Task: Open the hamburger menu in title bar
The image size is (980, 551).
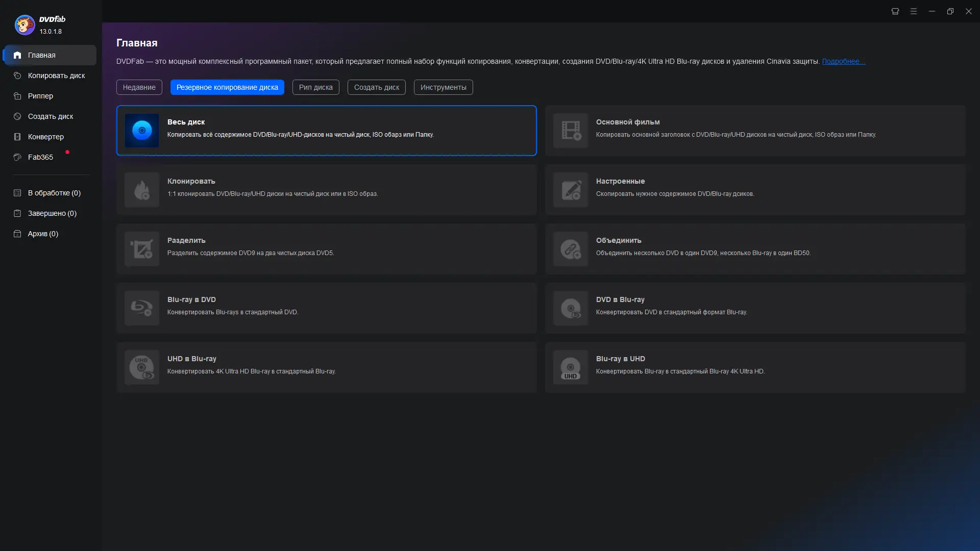Action: click(914, 11)
